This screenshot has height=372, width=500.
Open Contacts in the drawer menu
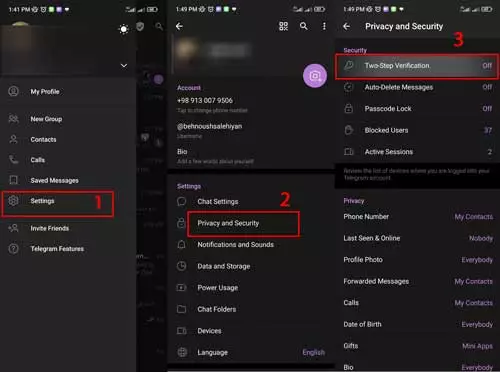[68, 139]
